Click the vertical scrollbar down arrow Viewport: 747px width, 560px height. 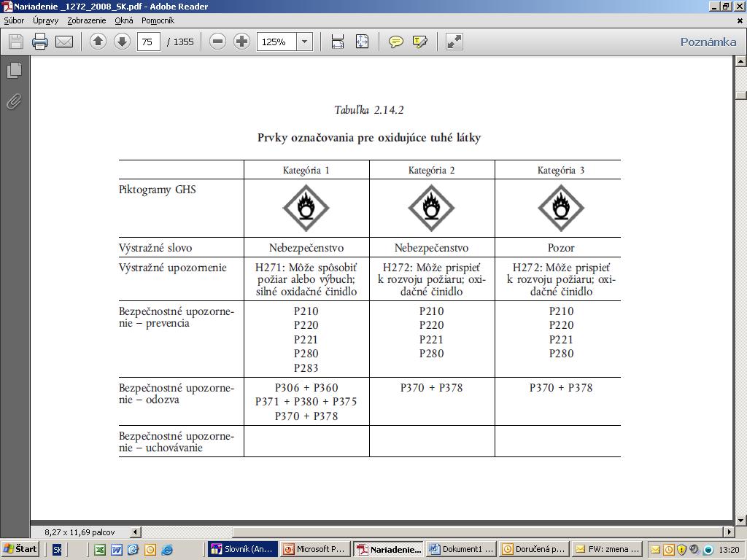pos(741,521)
